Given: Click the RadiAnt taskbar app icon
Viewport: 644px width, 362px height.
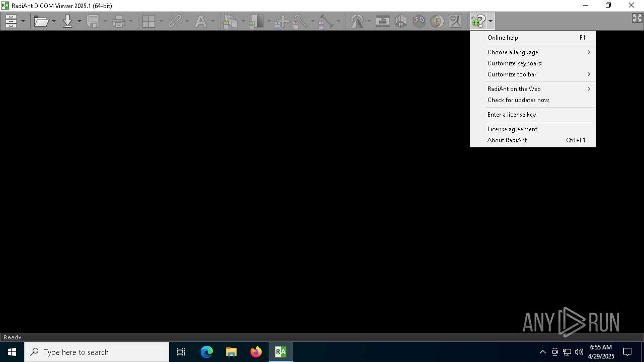Looking at the screenshot, I should 281,352.
